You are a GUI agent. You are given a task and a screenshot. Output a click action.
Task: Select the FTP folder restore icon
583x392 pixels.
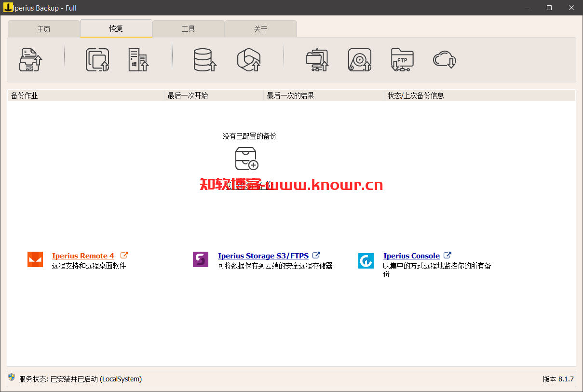[402, 60]
